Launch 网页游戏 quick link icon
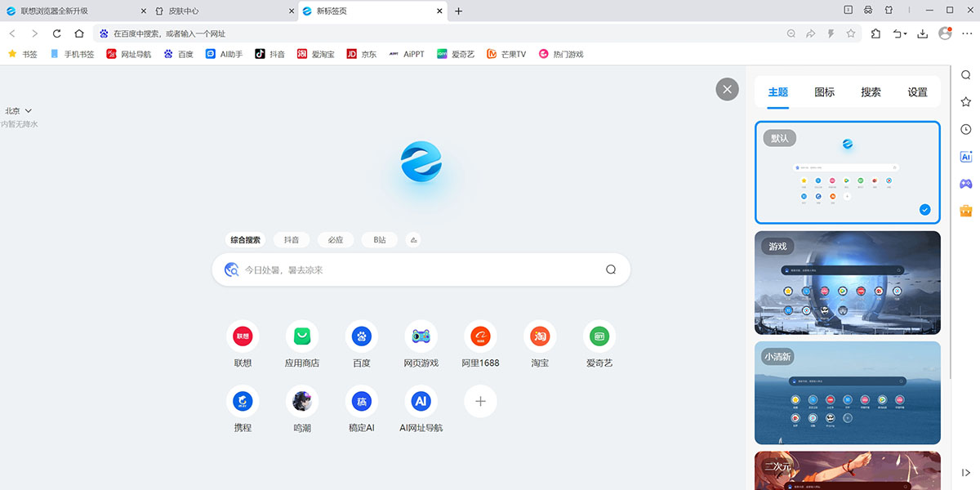The image size is (980, 490). (x=421, y=336)
